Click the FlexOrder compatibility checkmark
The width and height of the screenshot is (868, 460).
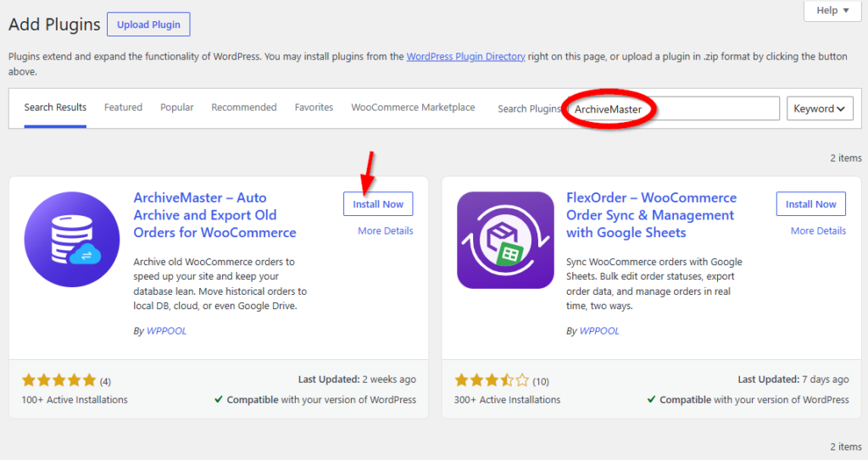click(652, 399)
